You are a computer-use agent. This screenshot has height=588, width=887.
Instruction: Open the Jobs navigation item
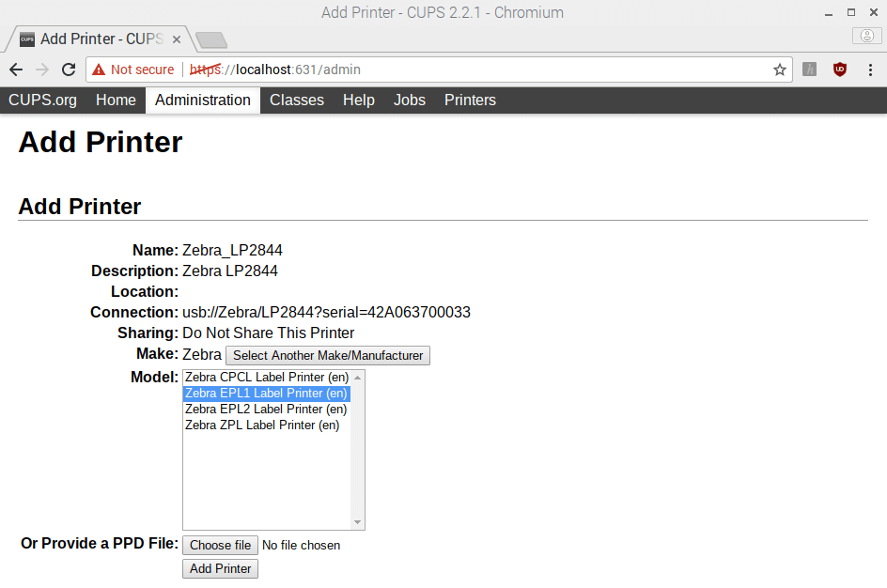pos(409,101)
